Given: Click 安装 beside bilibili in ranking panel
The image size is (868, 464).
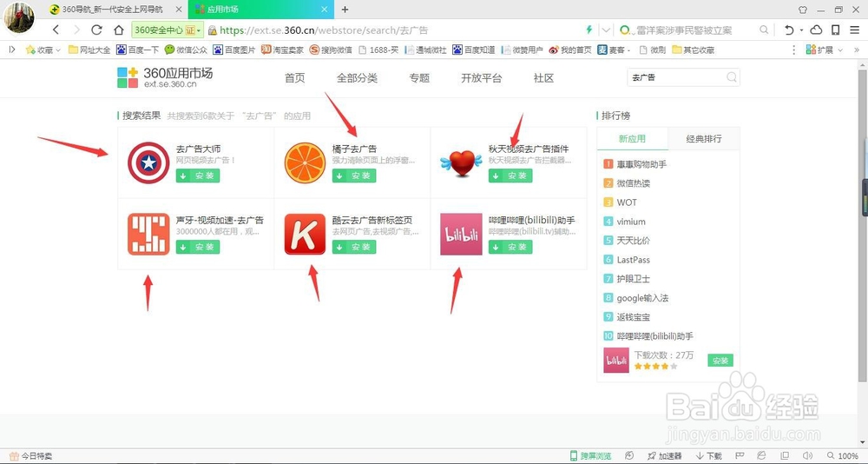Looking at the screenshot, I should (720, 361).
